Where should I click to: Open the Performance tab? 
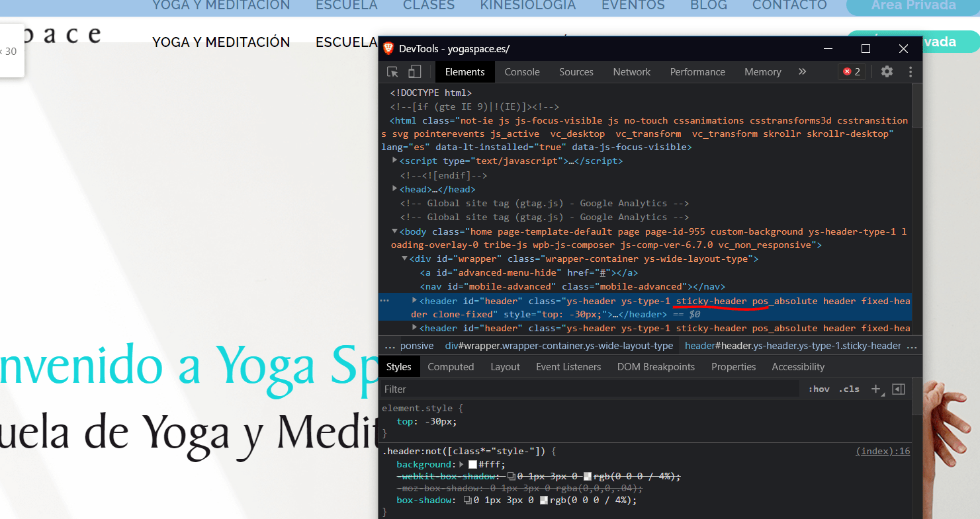point(697,72)
